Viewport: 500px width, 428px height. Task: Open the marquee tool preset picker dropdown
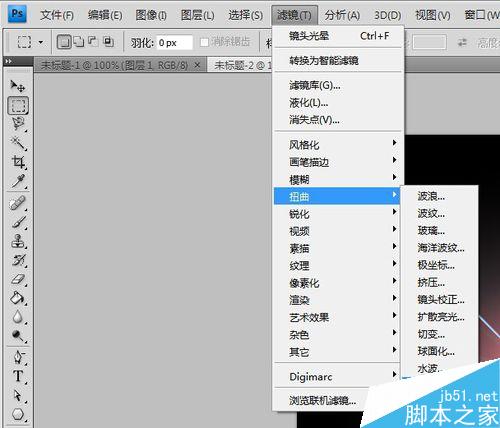(41, 42)
